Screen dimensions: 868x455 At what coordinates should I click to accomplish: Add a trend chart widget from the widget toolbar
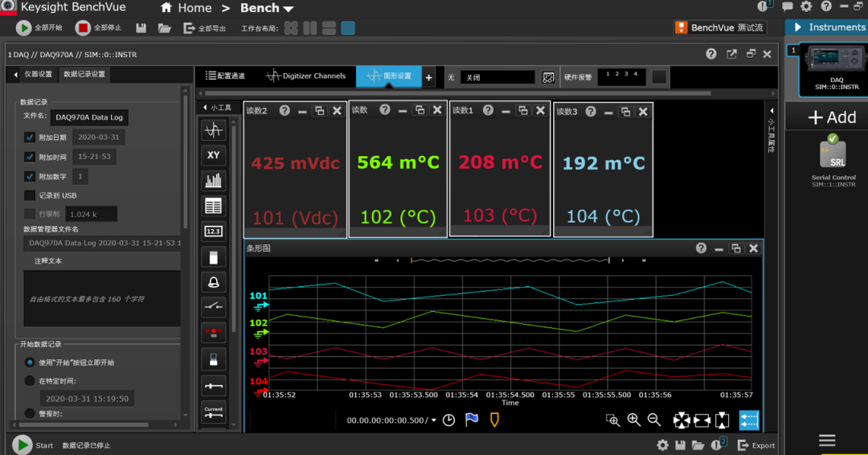[x=213, y=130]
